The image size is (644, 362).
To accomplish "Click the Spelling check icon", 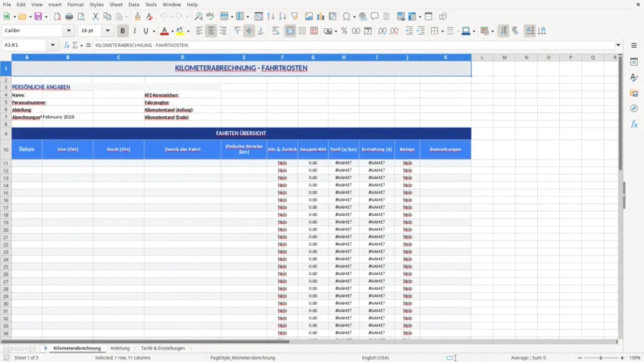I will 210,16.
